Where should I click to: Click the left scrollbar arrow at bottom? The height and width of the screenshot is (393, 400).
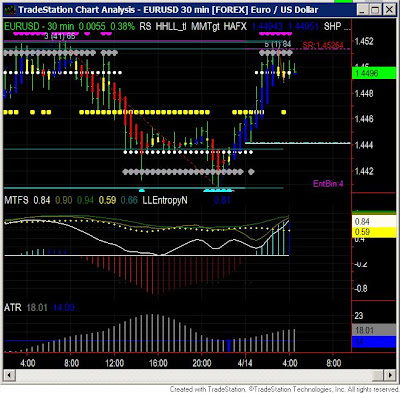[9, 375]
